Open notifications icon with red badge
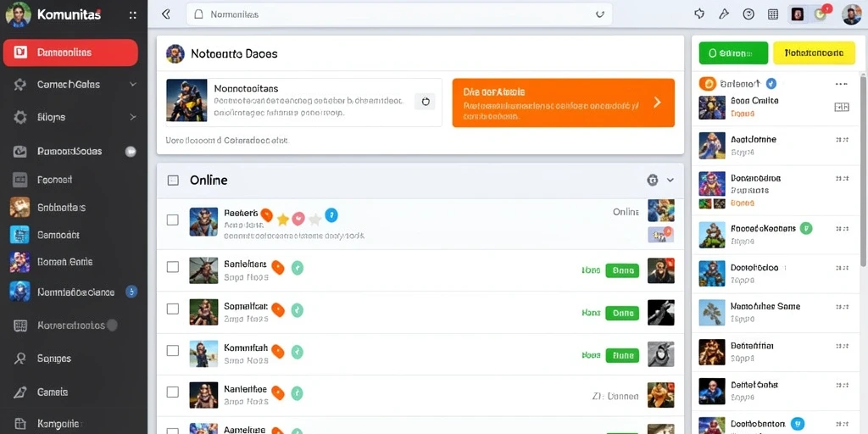 821,14
